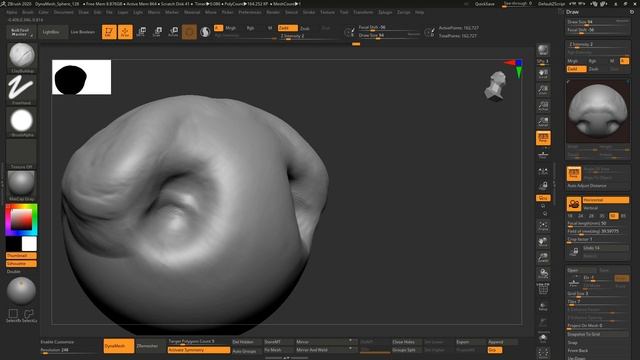
Task: Open the MatCap Gray material picker
Action: pos(22,185)
